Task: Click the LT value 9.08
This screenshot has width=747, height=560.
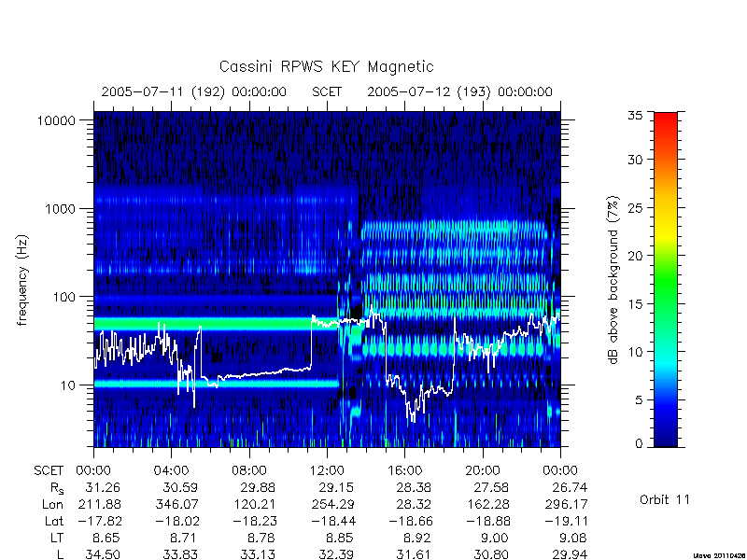Action: tap(572, 539)
